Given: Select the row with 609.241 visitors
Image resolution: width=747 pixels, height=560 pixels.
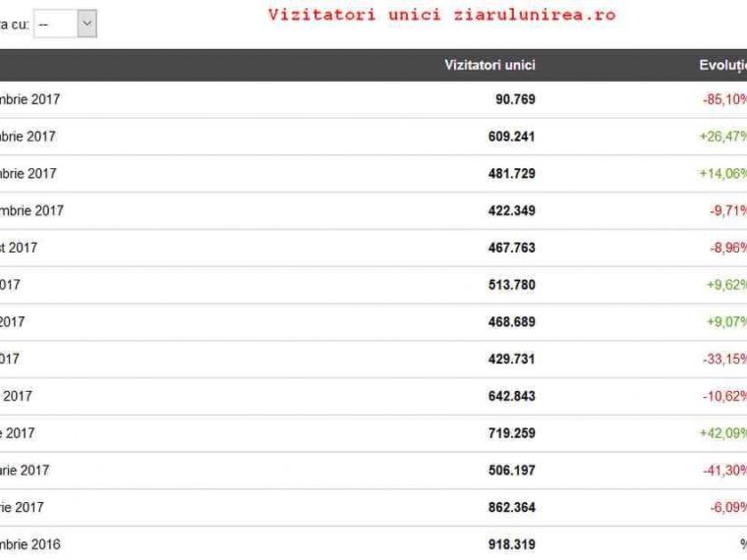Looking at the screenshot, I should [373, 137].
